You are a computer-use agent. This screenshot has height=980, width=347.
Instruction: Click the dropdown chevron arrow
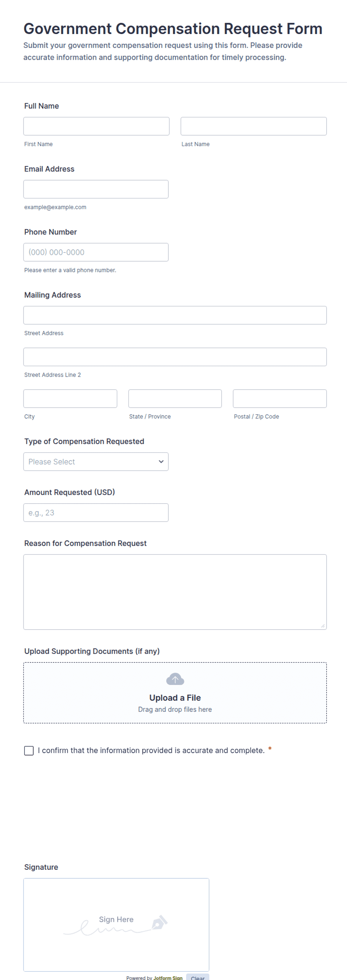click(161, 461)
